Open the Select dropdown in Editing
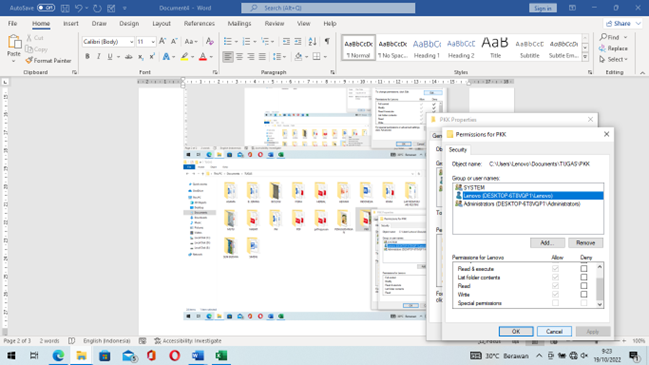Viewport: 649px width, 365px height. [x=614, y=60]
